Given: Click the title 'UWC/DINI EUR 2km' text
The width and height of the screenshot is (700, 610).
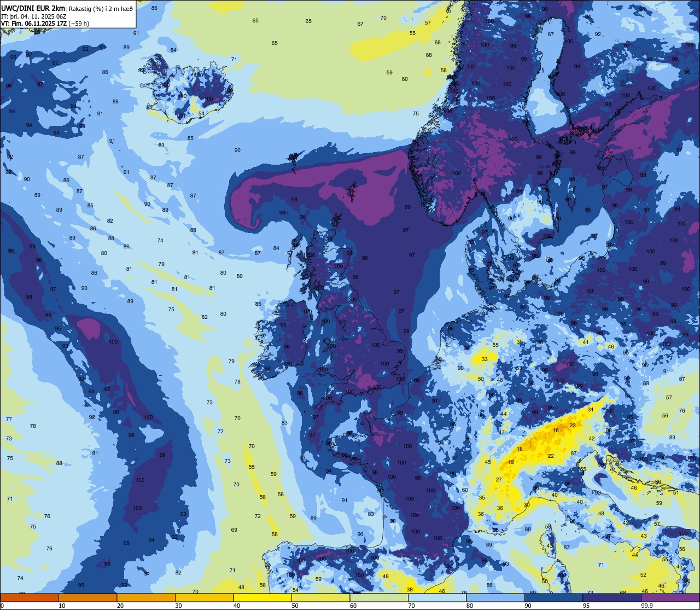Looking at the screenshot, I should pos(32,7).
